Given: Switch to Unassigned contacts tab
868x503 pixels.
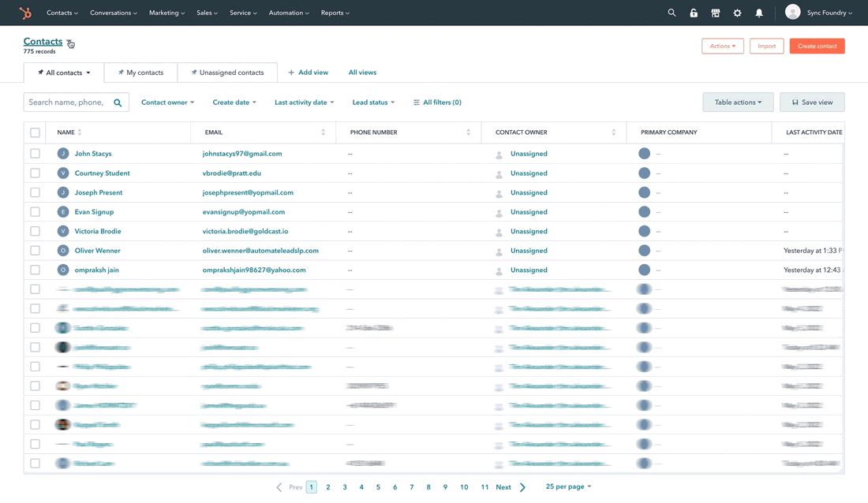Looking at the screenshot, I should pos(227,73).
